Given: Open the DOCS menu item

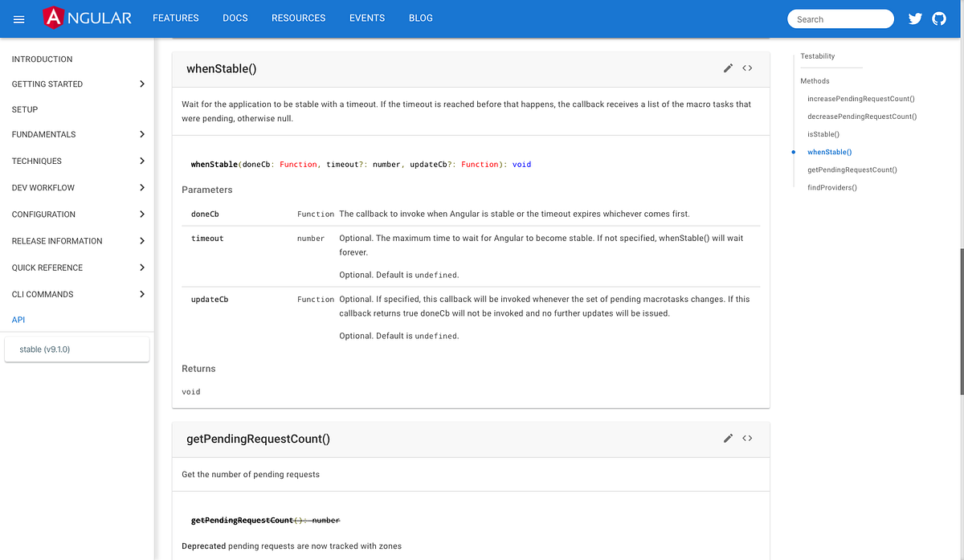Looking at the screenshot, I should (x=235, y=18).
